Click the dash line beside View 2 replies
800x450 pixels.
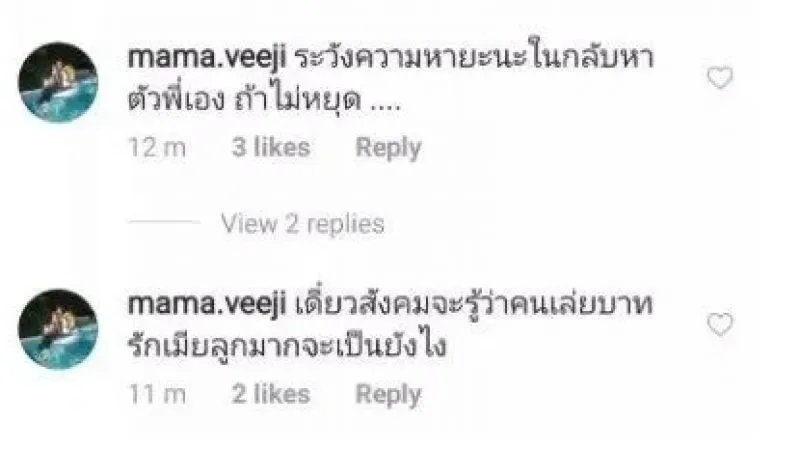click(164, 221)
